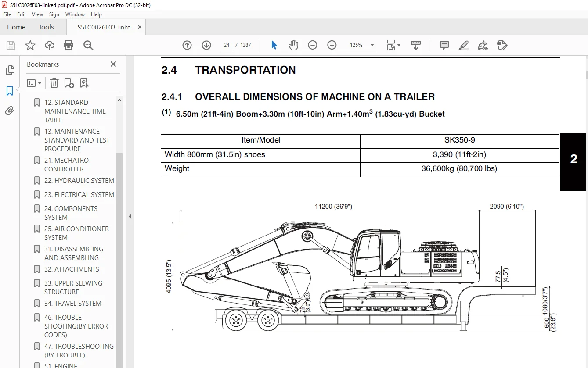Click the section 2 black tab marker

point(573,162)
